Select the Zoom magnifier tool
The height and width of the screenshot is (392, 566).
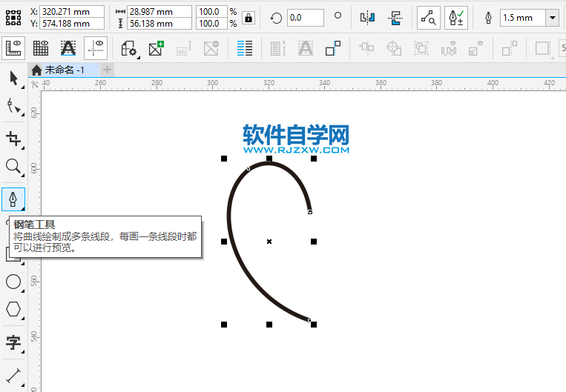(x=13, y=166)
